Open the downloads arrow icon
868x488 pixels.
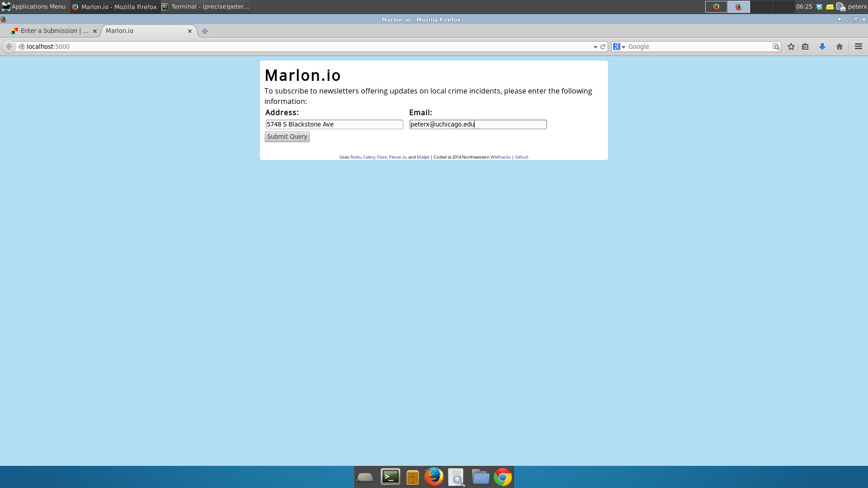(x=822, y=47)
